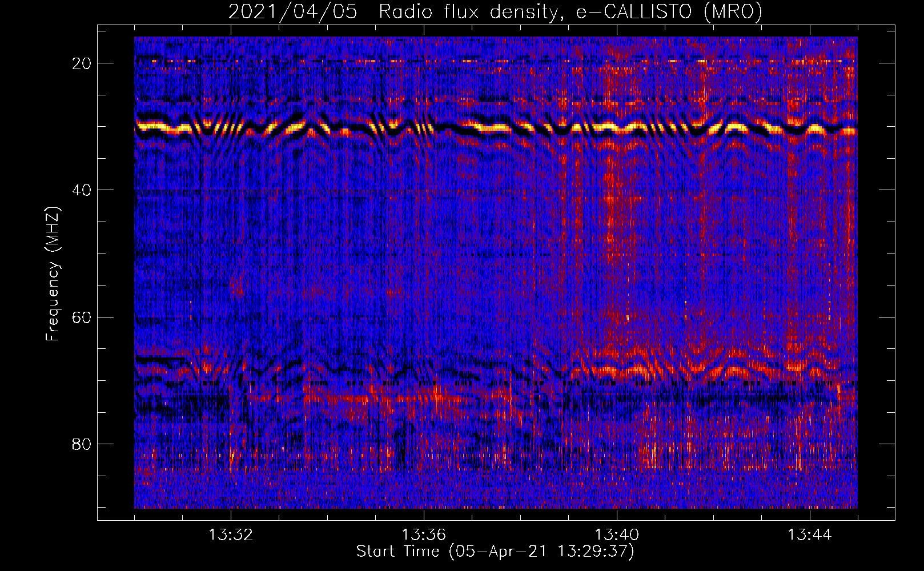Click the 80 MHz frequency tick label
Viewport: 924px width, 571px height.
[82, 444]
